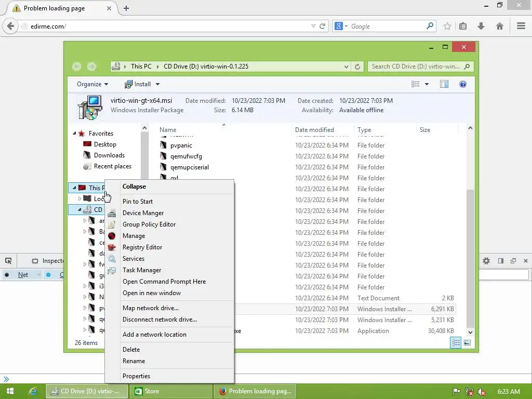Click the Explorer back arrow
The image size is (532, 399).
click(x=77, y=66)
